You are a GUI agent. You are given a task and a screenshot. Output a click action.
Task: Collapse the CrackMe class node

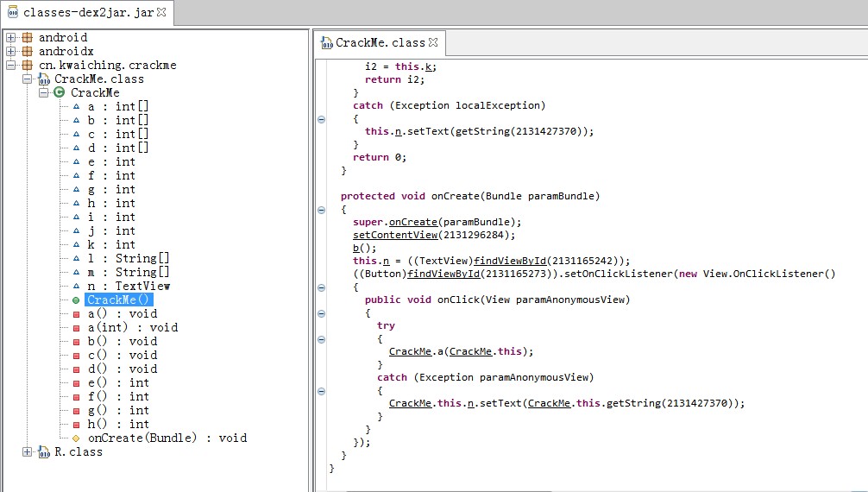(44, 92)
